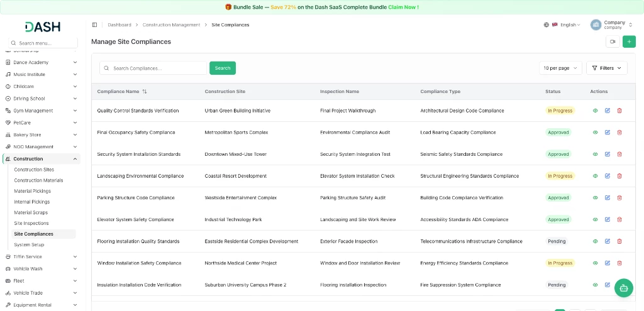Open the 10 per page dropdown
The width and height of the screenshot is (644, 311).
[560, 68]
